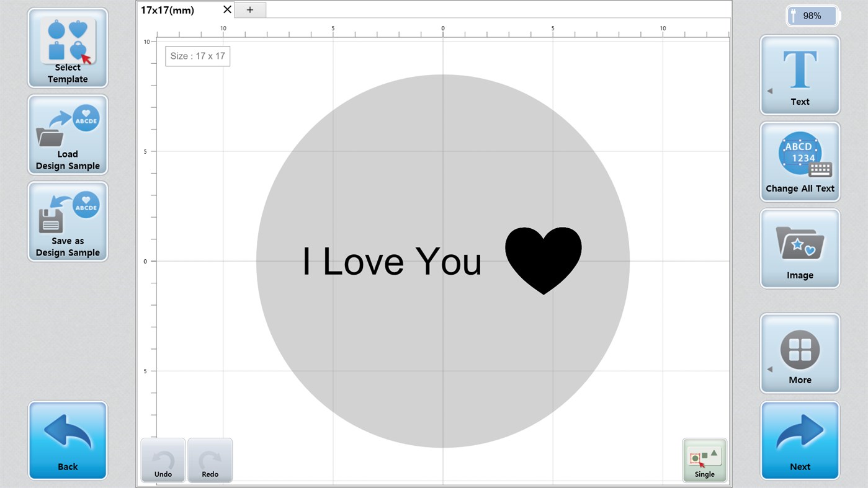Close the 17x17(mm) tab
868x488 pixels.
point(227,10)
